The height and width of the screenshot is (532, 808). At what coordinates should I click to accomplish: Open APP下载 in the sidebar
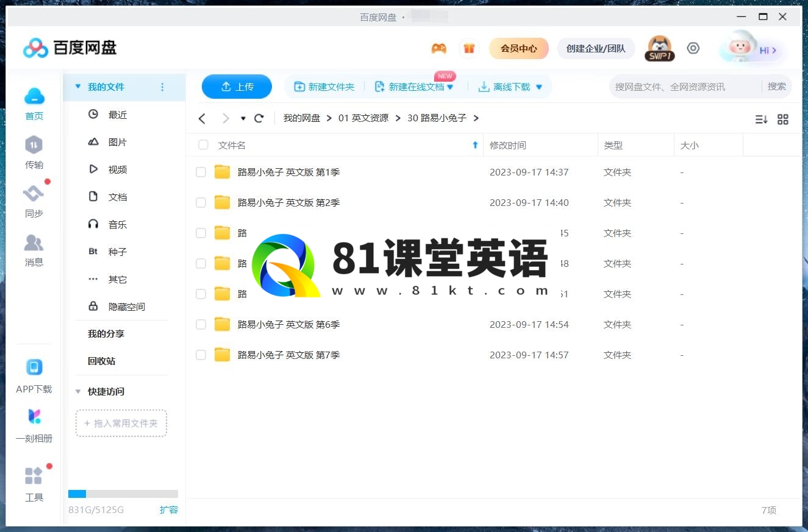pyautogui.click(x=34, y=376)
